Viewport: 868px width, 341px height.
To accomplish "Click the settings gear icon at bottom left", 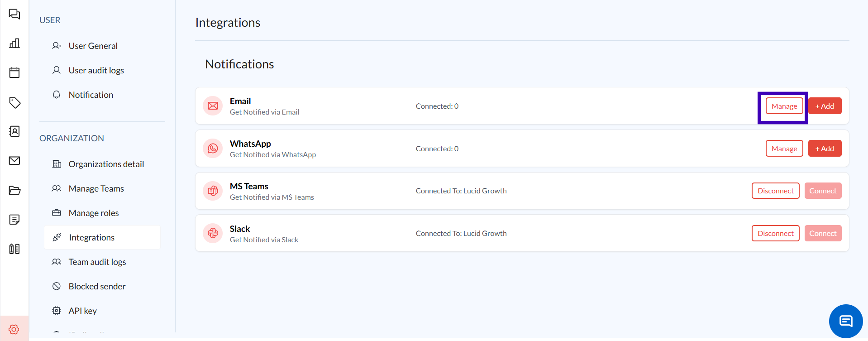I will click(14, 329).
